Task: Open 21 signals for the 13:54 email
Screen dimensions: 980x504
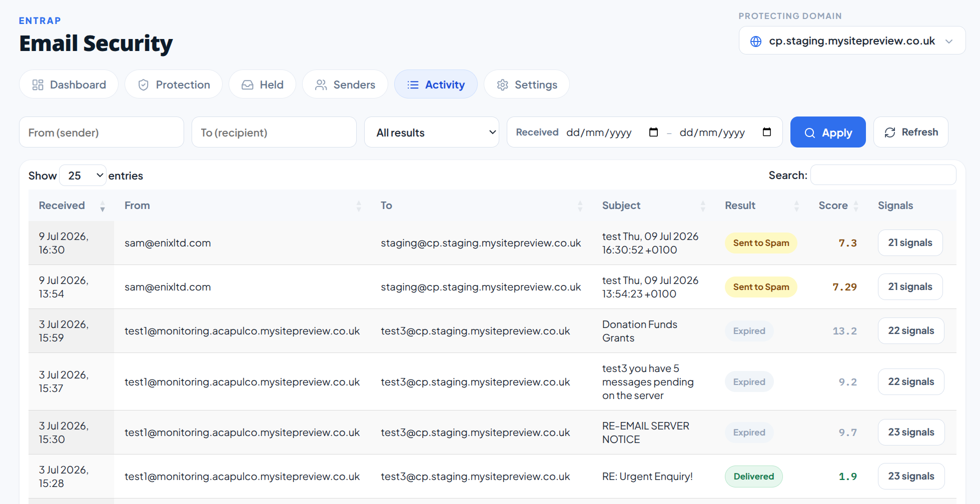Action: (x=910, y=286)
